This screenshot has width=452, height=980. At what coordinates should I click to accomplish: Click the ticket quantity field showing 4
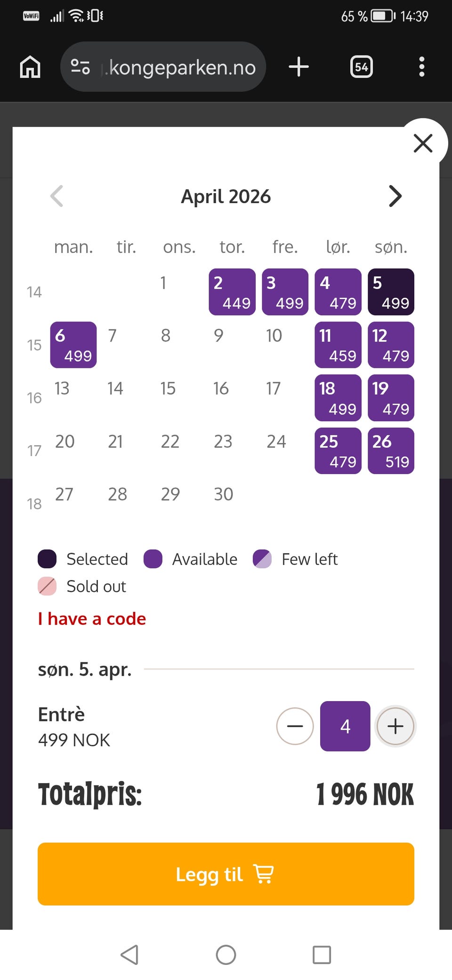pyautogui.click(x=345, y=726)
